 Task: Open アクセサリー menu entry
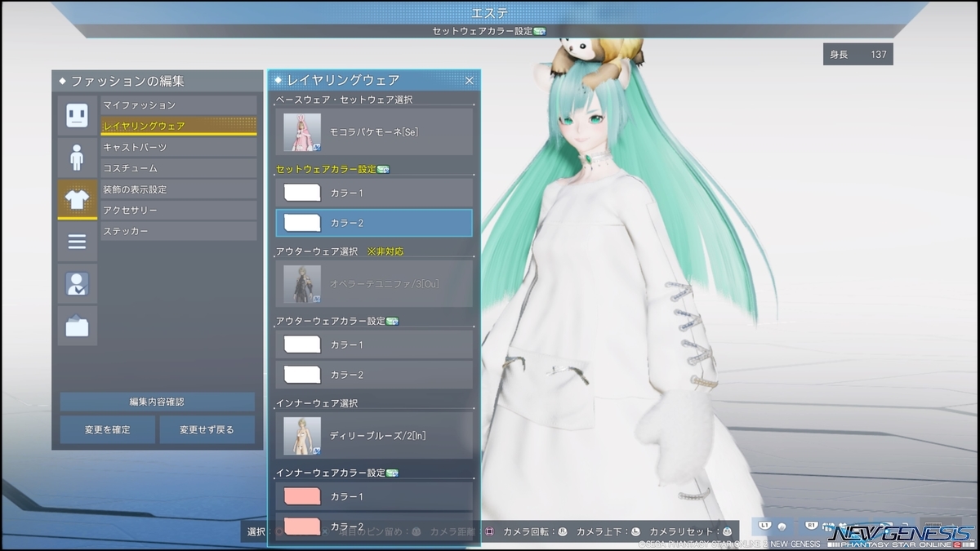coord(179,211)
